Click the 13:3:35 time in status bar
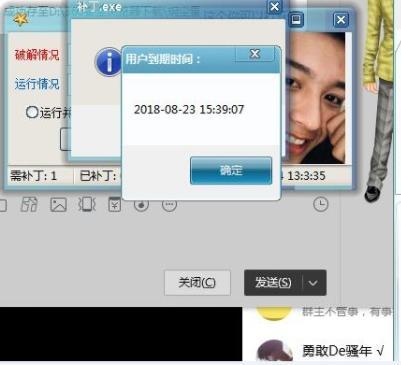 click(306, 175)
